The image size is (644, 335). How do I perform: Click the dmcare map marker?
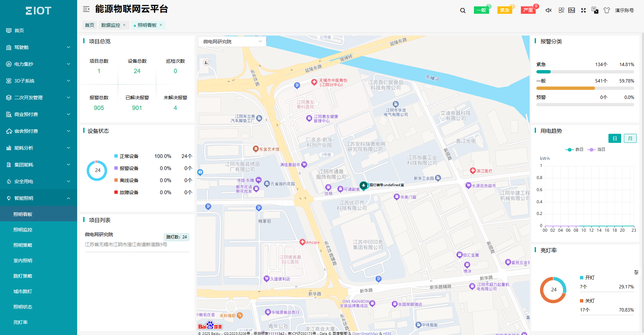pyautogui.click(x=302, y=242)
